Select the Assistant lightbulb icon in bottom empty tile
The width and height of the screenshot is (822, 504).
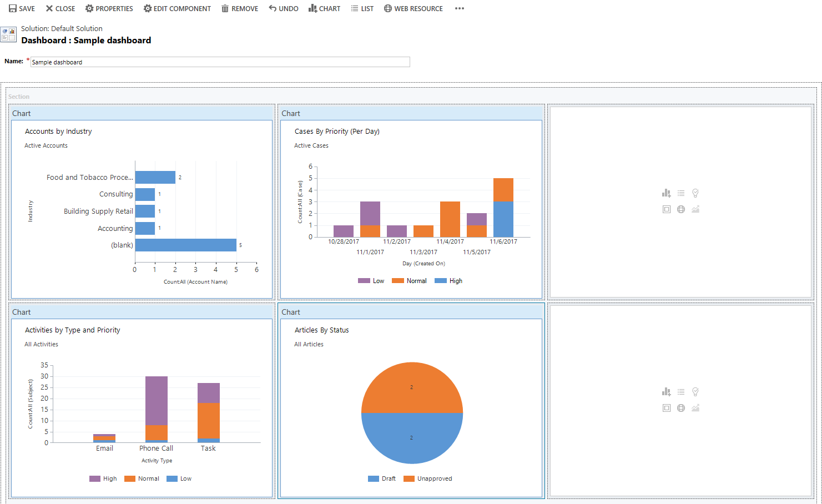[x=695, y=391]
